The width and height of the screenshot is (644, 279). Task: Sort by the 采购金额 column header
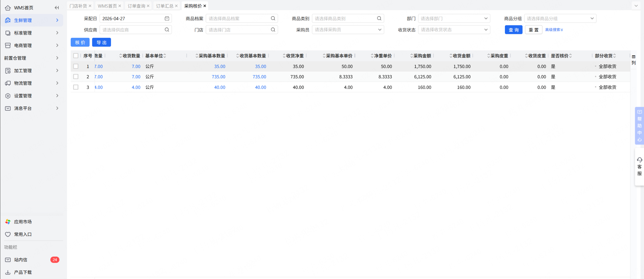point(422,56)
